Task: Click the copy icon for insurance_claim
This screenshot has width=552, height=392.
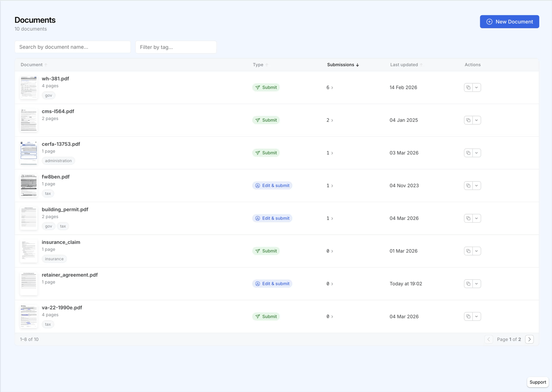Action: (x=468, y=251)
